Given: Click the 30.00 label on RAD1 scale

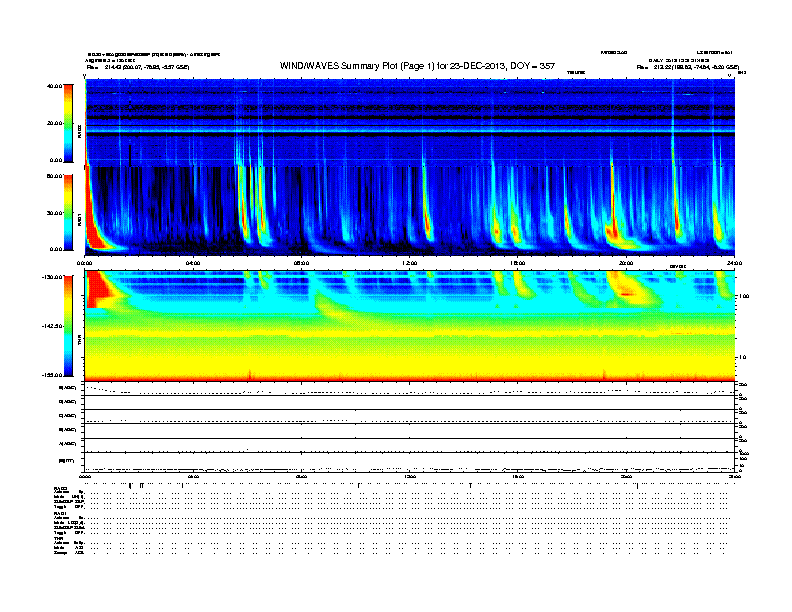Looking at the screenshot, I should [x=54, y=213].
